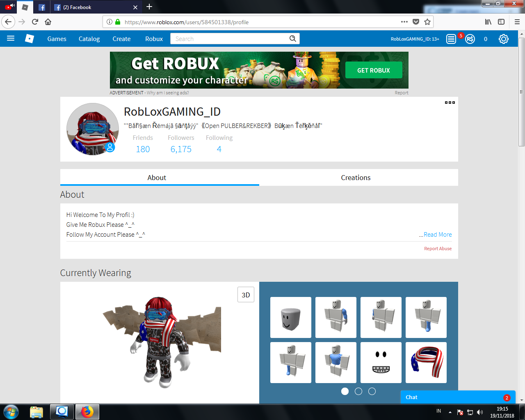The height and width of the screenshot is (420, 525).
Task: Select the second wearing-items page dot
Action: coord(358,391)
